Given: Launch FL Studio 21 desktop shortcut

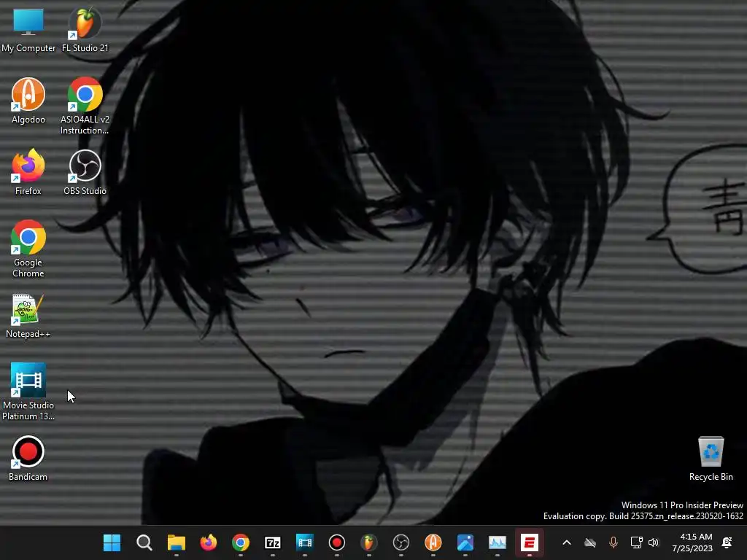Looking at the screenshot, I should tap(85, 29).
